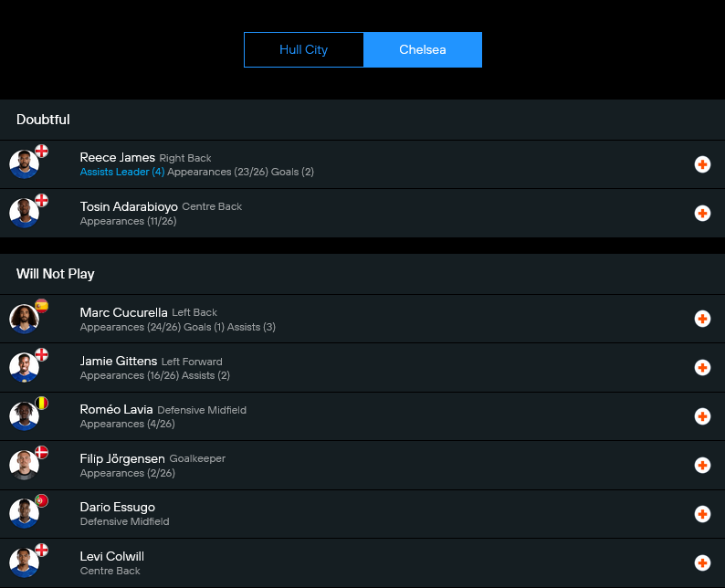Click Roméo Lavia's avatar with Belgian flag
The height and width of the screenshot is (588, 725).
[x=24, y=416]
